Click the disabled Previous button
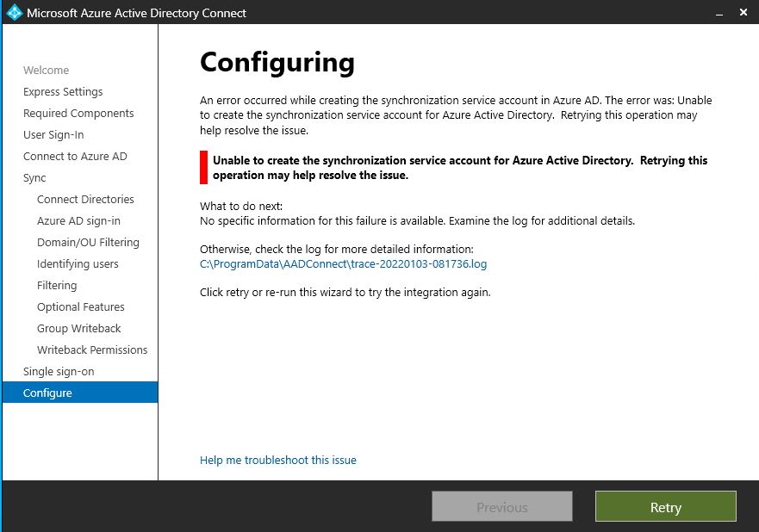 click(x=501, y=506)
